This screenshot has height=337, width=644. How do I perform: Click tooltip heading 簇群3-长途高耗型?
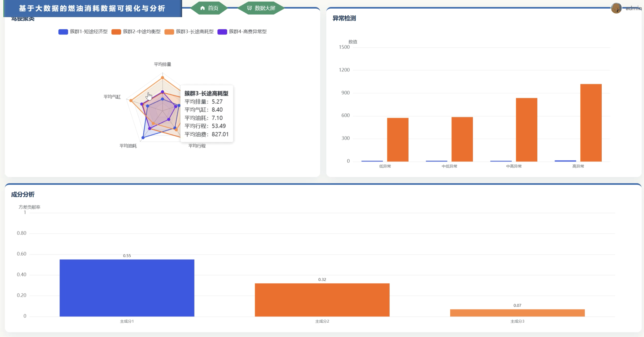pos(206,94)
